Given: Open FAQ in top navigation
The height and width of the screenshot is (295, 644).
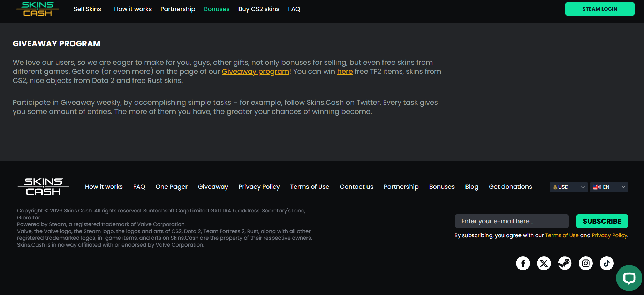Looking at the screenshot, I should coord(294,9).
